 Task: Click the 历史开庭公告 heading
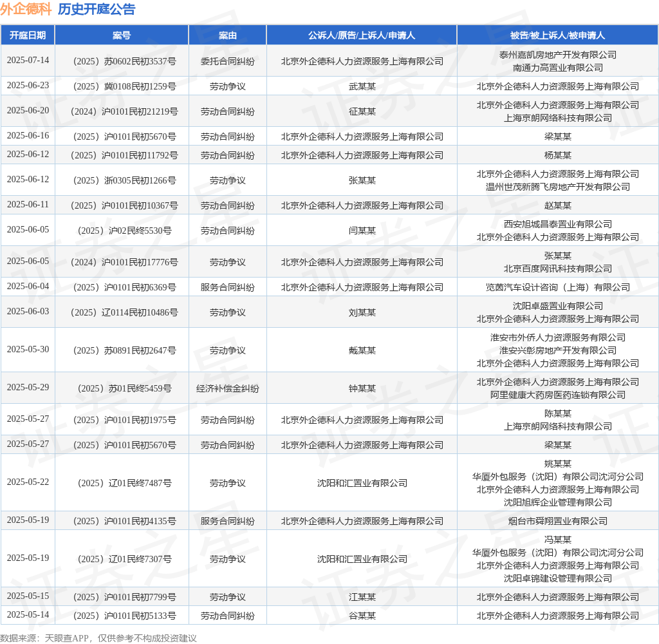point(97,9)
